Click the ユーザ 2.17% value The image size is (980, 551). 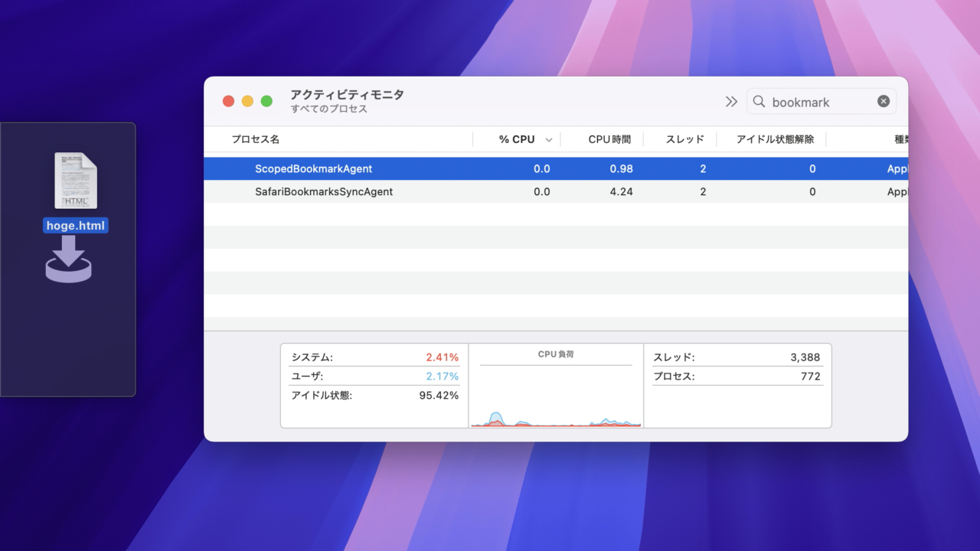(442, 377)
